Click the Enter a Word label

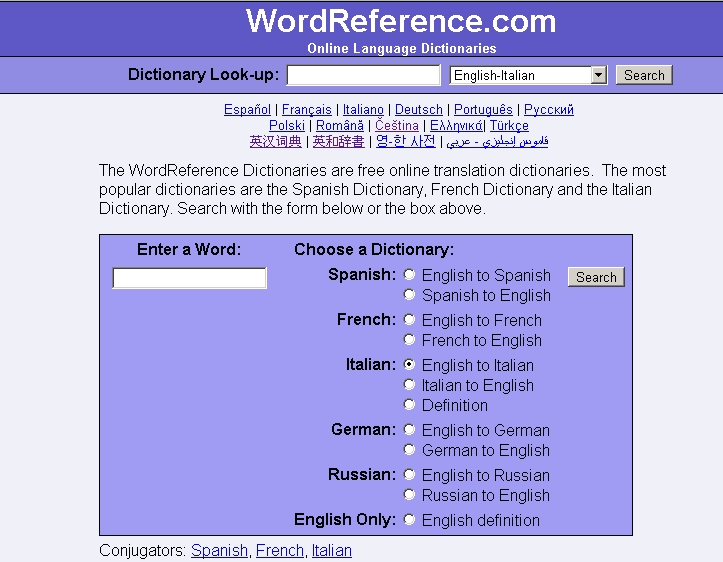pyautogui.click(x=189, y=249)
